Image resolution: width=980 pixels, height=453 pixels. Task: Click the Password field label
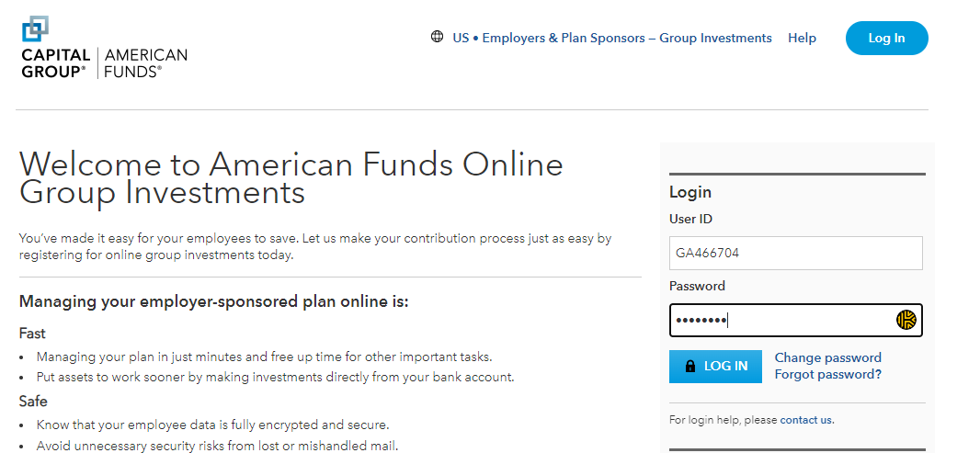(697, 286)
